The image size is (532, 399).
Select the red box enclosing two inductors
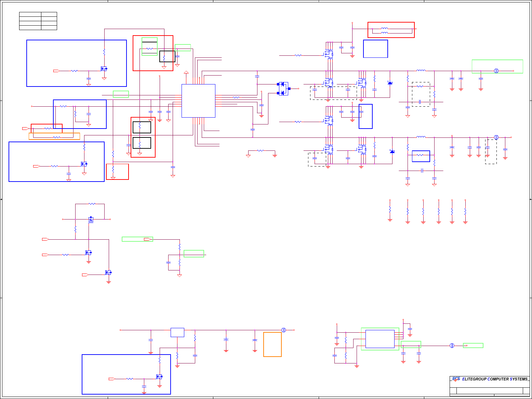(x=391, y=30)
